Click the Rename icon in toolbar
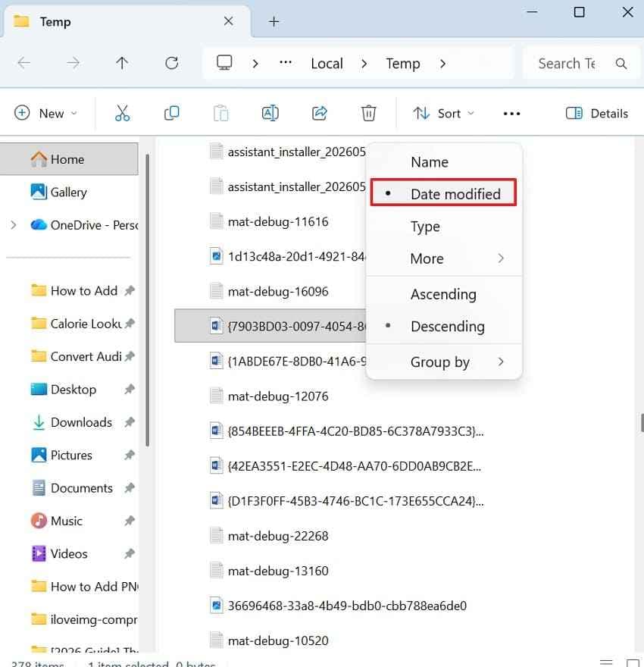Image resolution: width=644 pixels, height=667 pixels. pyautogui.click(x=270, y=113)
